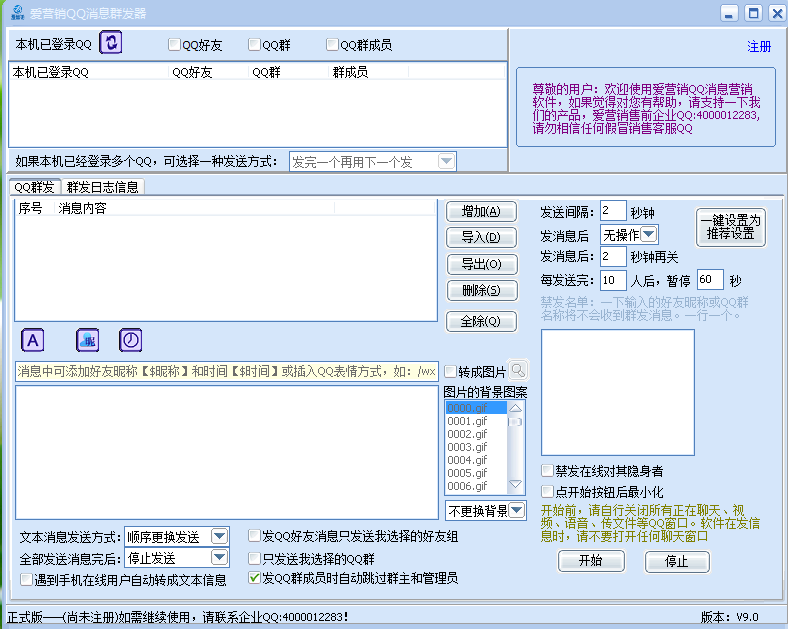Click the 禁发名单 blacklist text area

[x=618, y=392]
